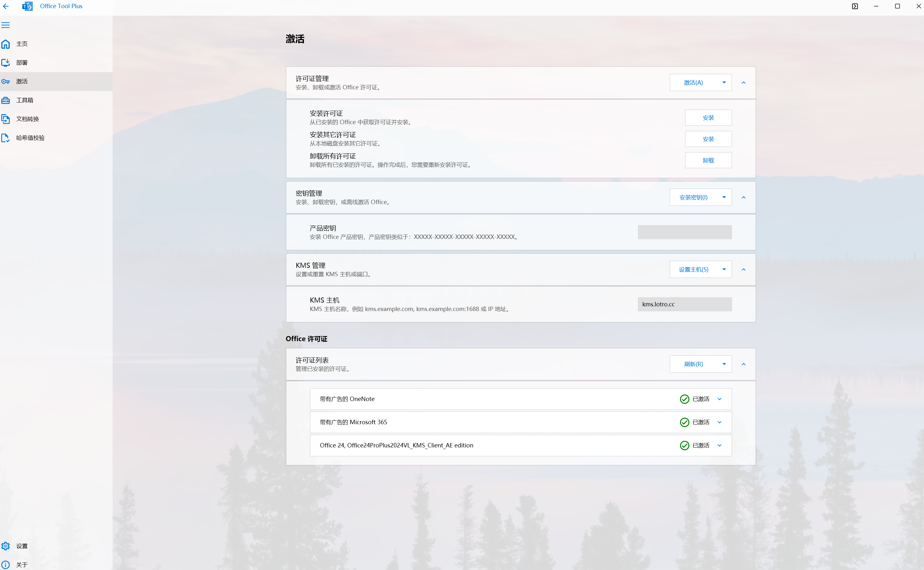Collapse the KMS 管理 section
This screenshot has width=924, height=570.
click(x=743, y=270)
